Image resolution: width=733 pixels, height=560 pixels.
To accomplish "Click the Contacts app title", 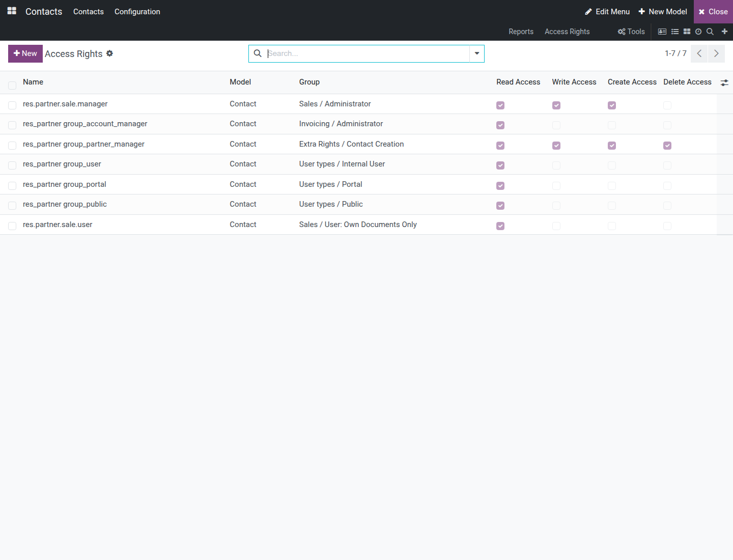I will coord(44,12).
